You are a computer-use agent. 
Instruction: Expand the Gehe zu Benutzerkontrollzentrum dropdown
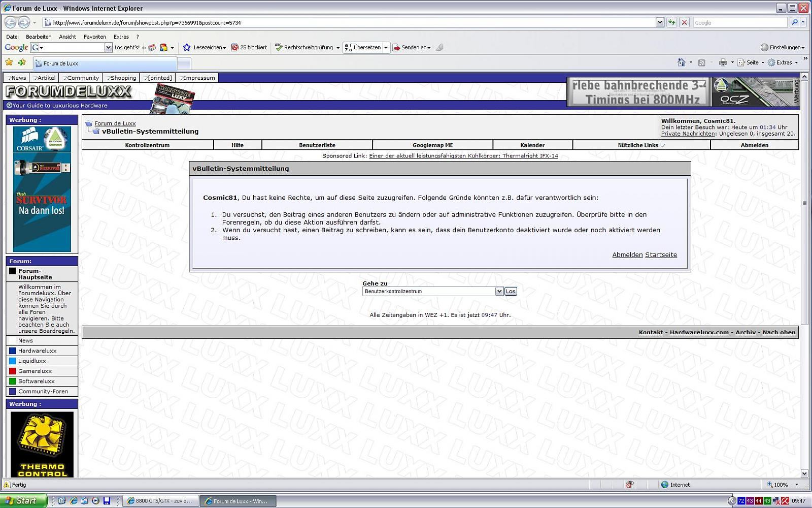click(x=499, y=291)
